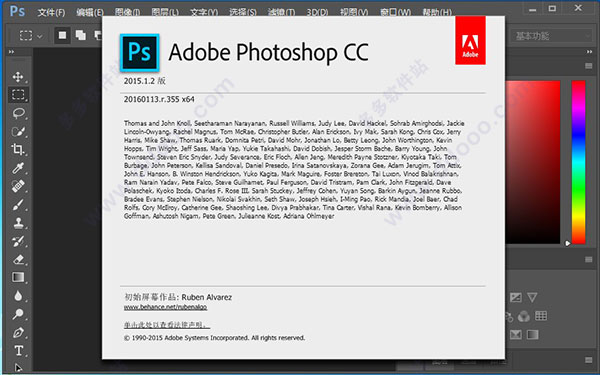The width and height of the screenshot is (600, 375).
Task: Click the Ps app icon in title bar
Action: (17, 11)
